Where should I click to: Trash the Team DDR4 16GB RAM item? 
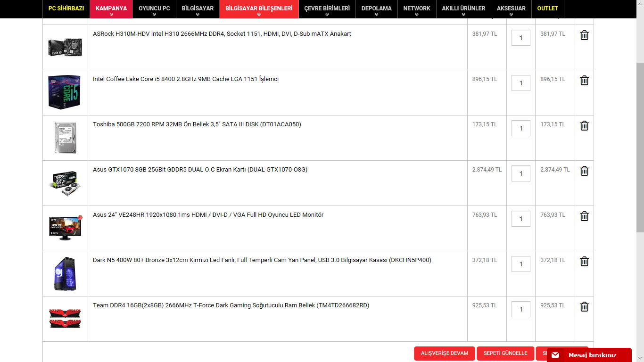(584, 307)
